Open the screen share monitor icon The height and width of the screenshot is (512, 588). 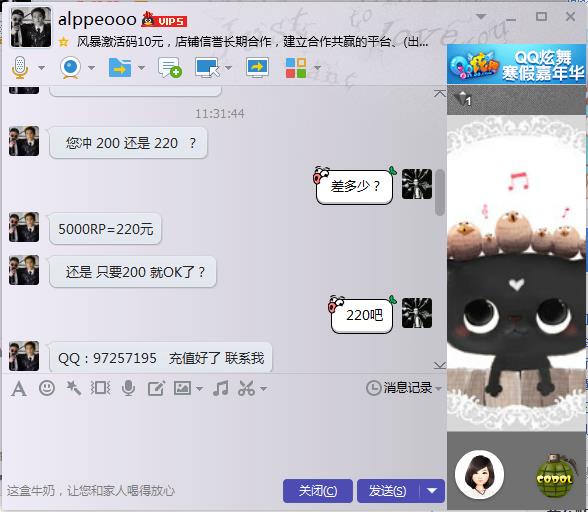click(x=257, y=68)
